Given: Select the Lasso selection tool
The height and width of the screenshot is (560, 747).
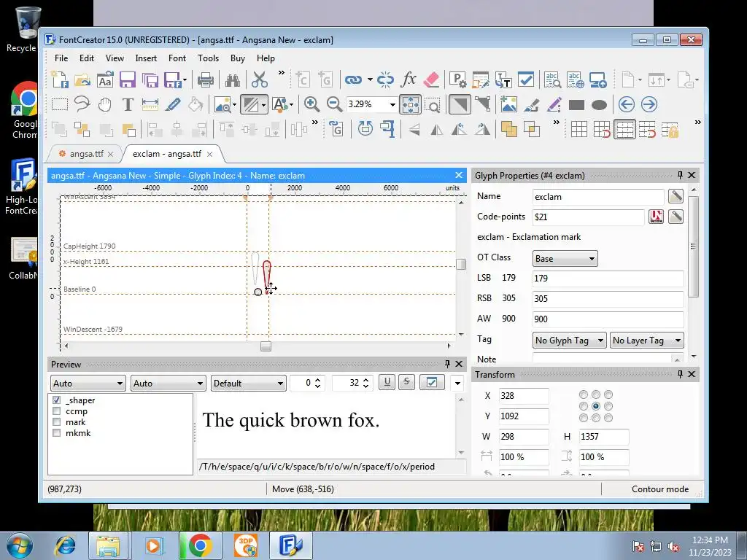Looking at the screenshot, I should (x=82, y=104).
